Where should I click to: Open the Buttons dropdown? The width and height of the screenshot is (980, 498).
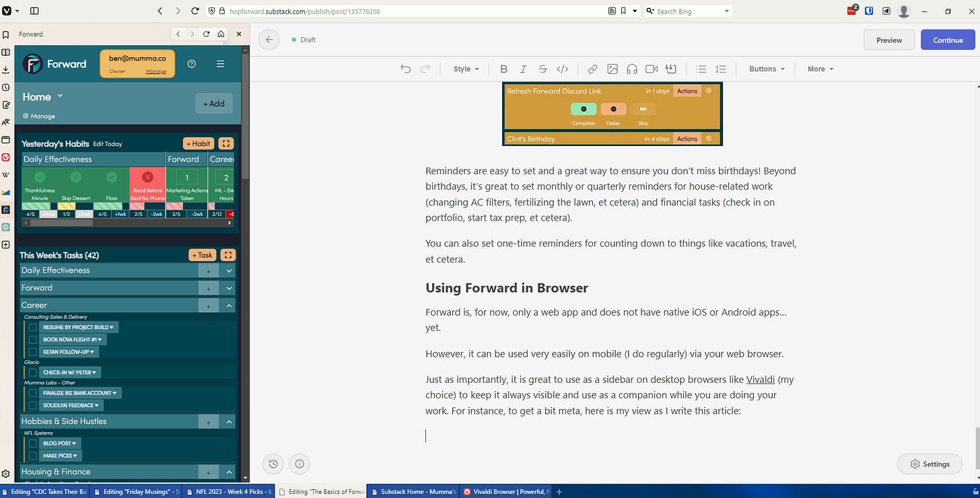click(x=767, y=69)
